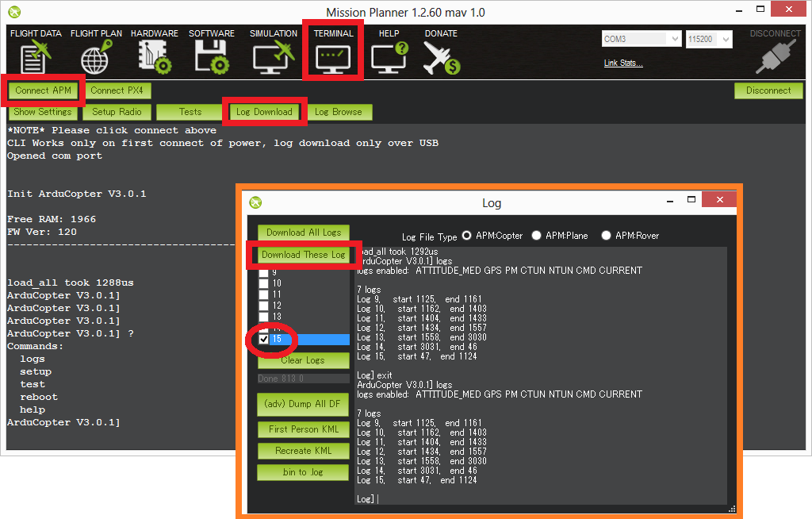Click Download These Log
The image size is (812, 519).
pos(304,255)
